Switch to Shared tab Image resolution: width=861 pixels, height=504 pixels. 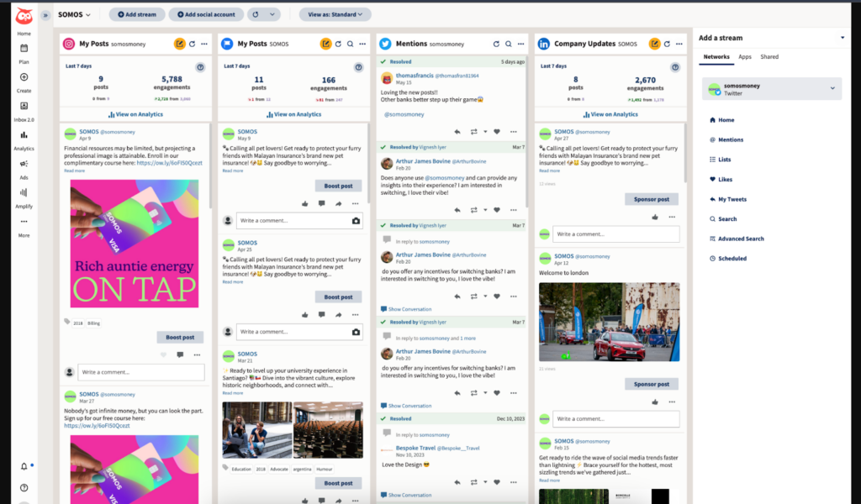[x=769, y=57]
